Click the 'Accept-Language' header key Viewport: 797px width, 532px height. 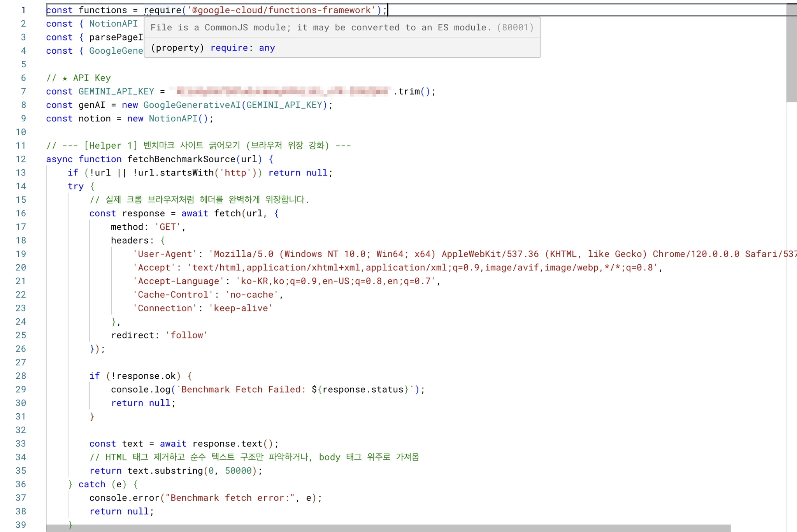pyautogui.click(x=178, y=281)
